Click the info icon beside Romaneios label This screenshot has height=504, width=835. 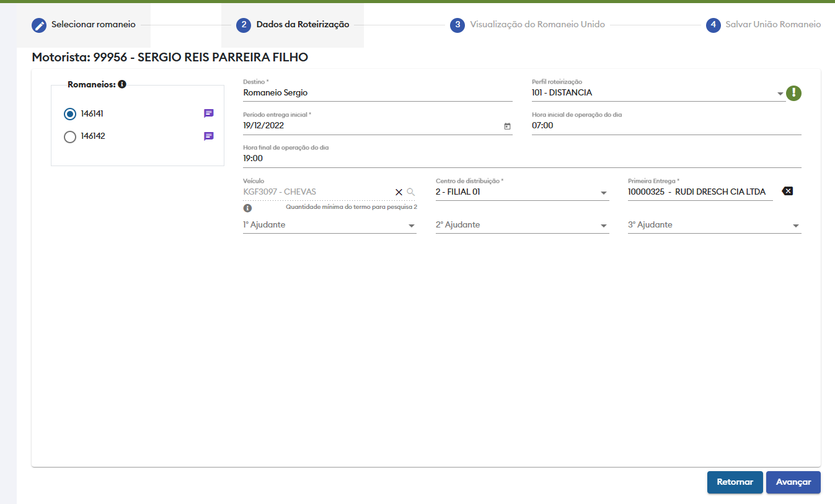click(x=122, y=84)
